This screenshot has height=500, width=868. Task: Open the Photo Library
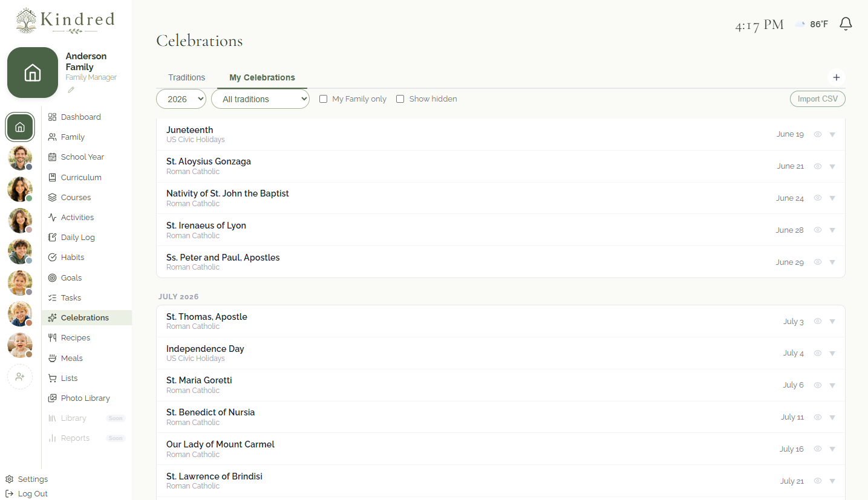click(x=86, y=398)
